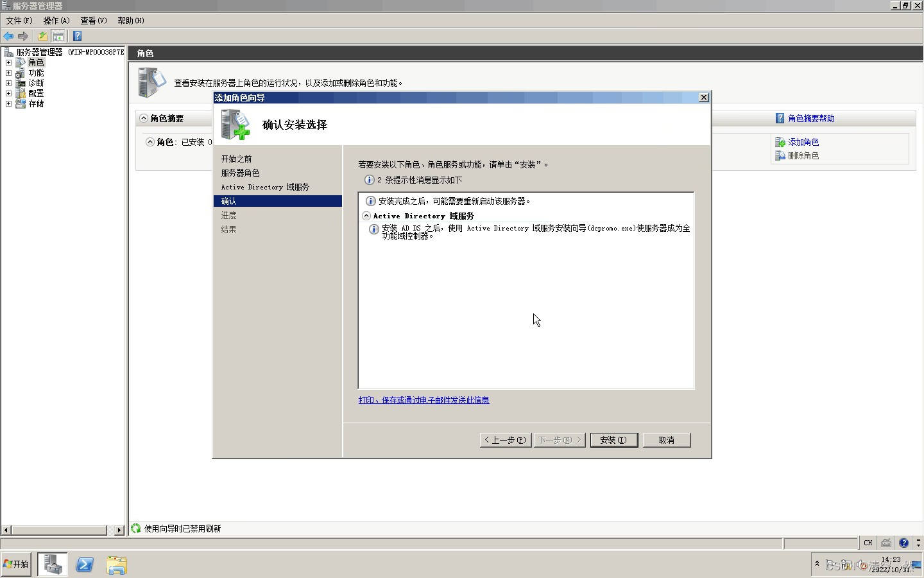Screen dimensions: 924x578
Task: Click left arrow of tree horizontal scrollbar
Action: (6, 530)
